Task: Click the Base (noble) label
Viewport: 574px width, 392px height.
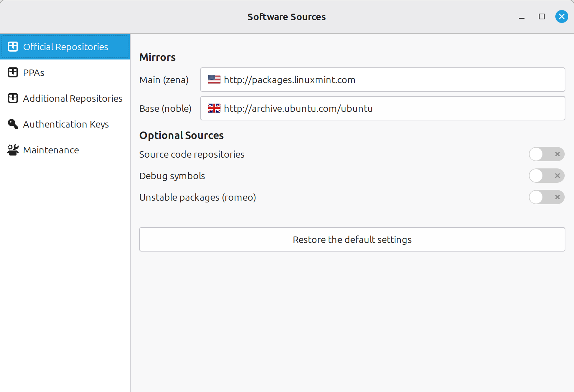Action: [165, 108]
